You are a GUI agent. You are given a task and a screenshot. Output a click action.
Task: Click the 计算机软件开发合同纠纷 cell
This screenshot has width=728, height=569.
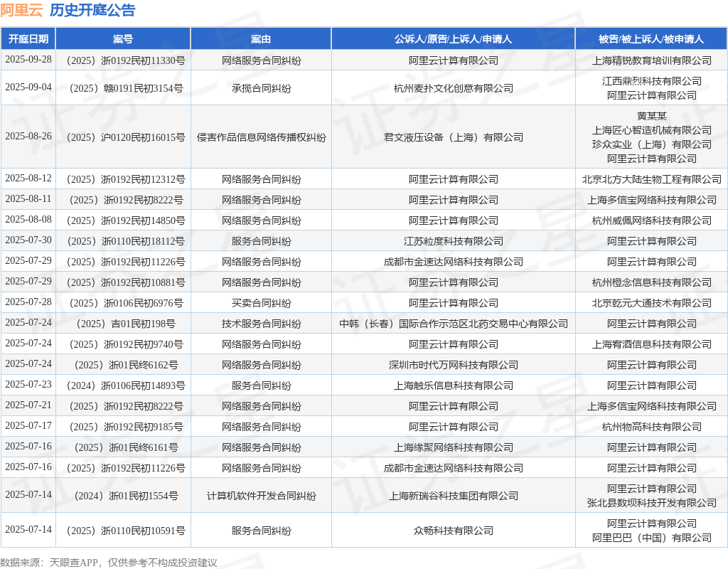click(x=261, y=496)
